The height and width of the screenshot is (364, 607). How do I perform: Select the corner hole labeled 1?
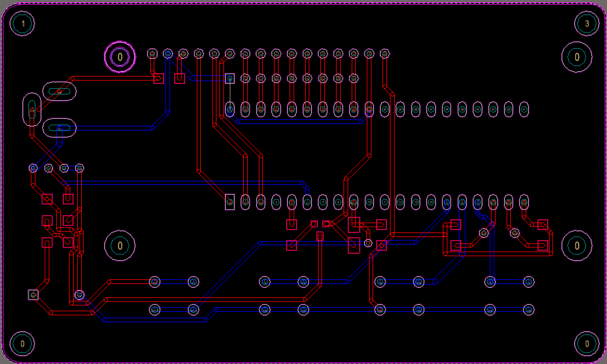pos(23,24)
